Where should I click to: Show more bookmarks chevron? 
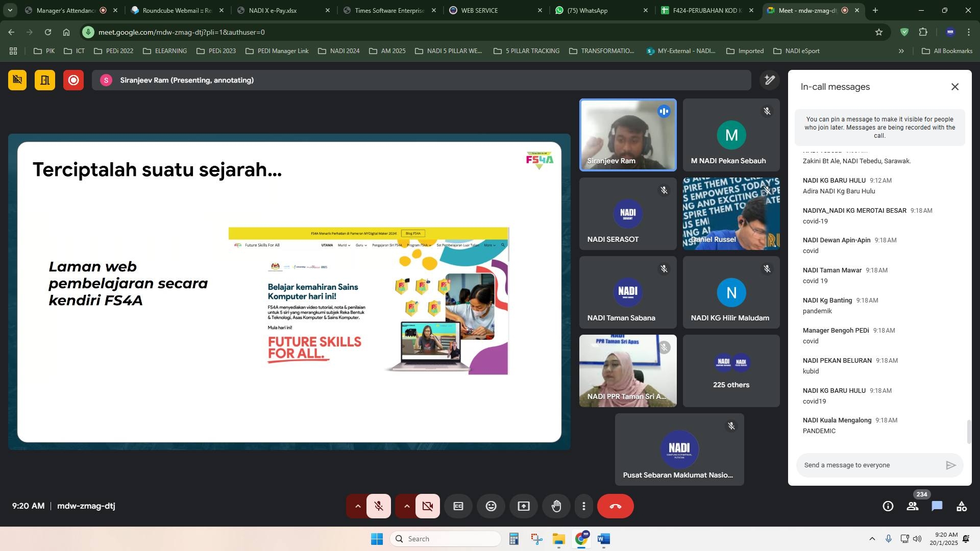coord(901,51)
